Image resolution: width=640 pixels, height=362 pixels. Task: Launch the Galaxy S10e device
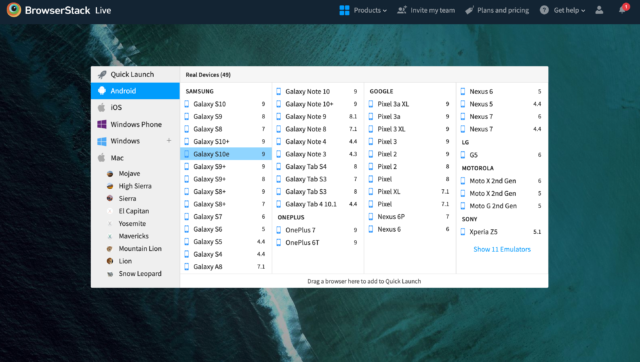coord(226,154)
